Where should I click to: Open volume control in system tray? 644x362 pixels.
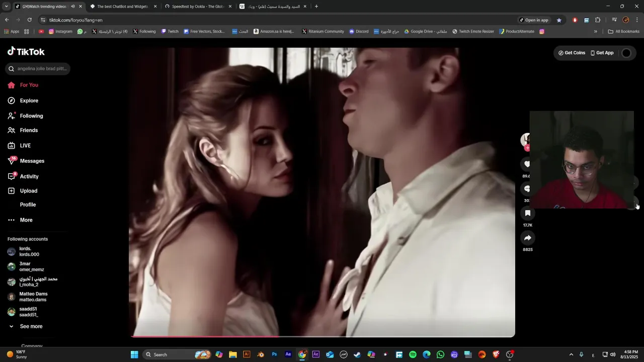coord(613,354)
